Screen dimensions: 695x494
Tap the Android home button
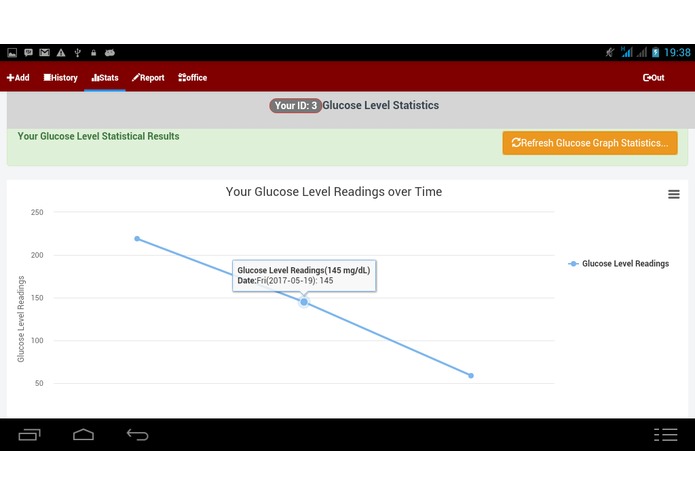point(83,435)
